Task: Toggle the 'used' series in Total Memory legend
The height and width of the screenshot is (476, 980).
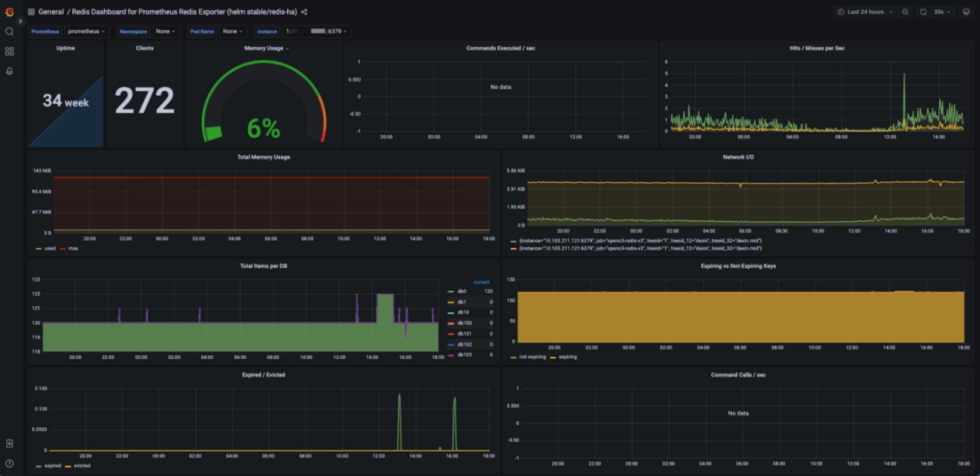Action: click(x=50, y=248)
